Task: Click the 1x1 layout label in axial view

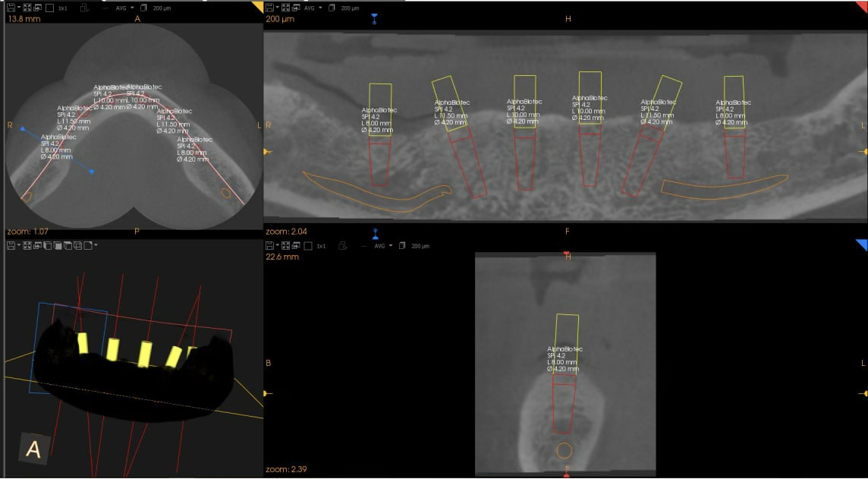Action: click(x=62, y=8)
